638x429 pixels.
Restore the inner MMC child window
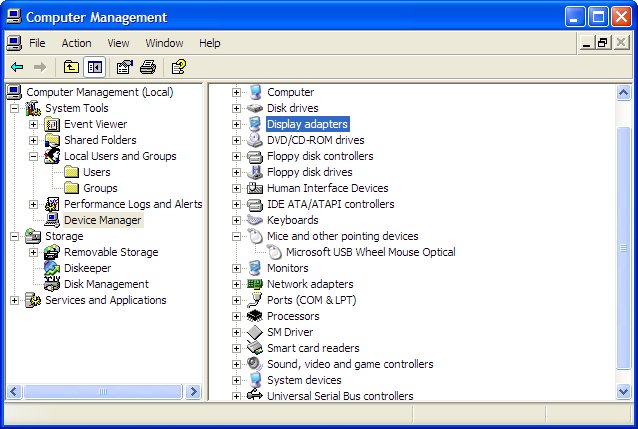[x=603, y=42]
